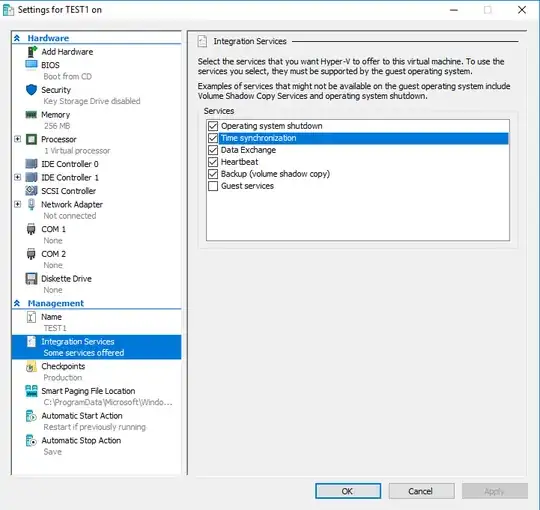Collapse the Hardware section chevron
Viewport: 540px width, 510px height.
pos(17,38)
